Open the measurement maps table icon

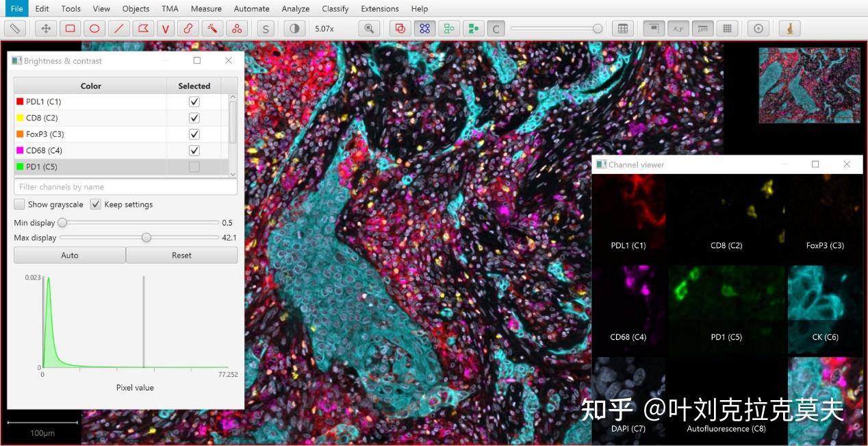(x=624, y=28)
